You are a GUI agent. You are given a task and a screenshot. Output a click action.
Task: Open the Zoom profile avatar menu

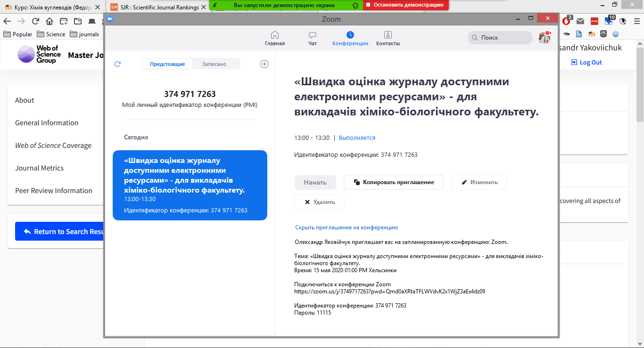[545, 38]
